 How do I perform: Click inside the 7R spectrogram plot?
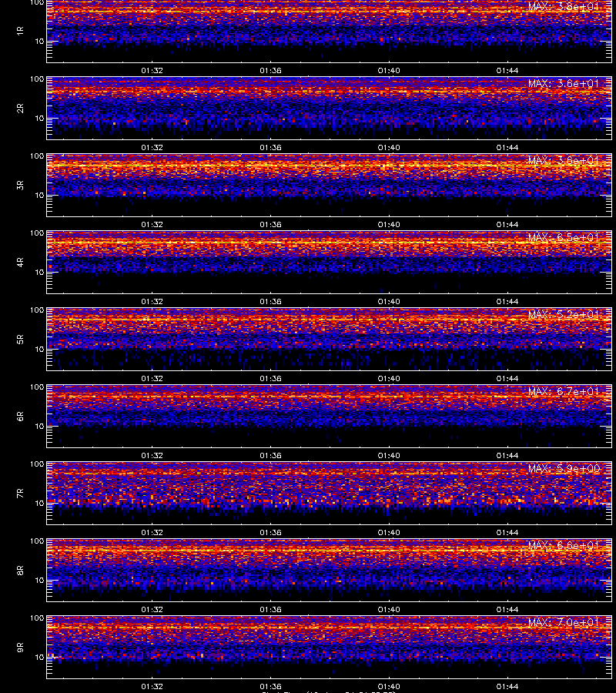tap(330, 494)
